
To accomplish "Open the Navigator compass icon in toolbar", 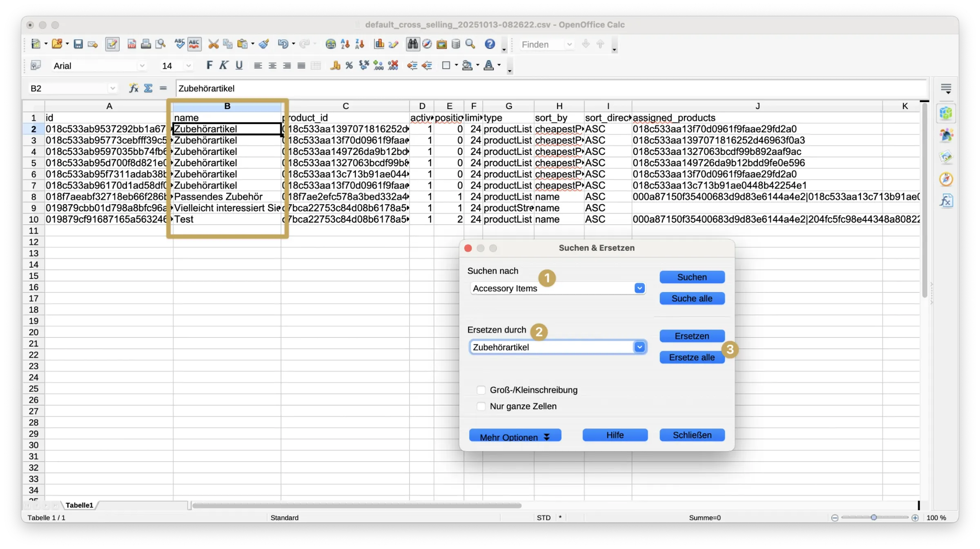I will [x=427, y=44].
